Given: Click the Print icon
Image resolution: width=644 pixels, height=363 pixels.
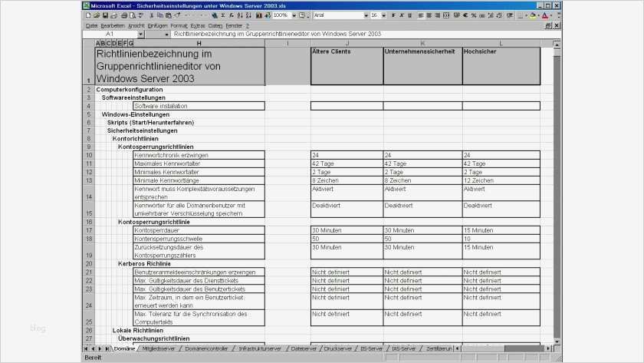Looking at the screenshot, I should pyautogui.click(x=123, y=15).
